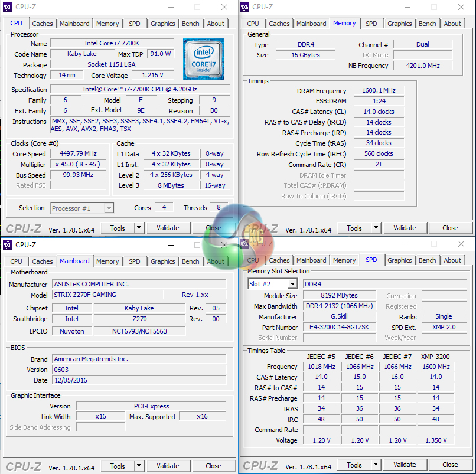Click the Core Speed value field

point(79,153)
